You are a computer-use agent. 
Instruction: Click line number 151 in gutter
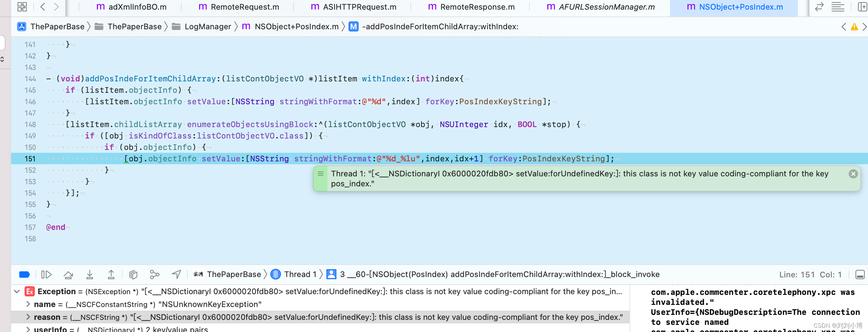click(30, 159)
